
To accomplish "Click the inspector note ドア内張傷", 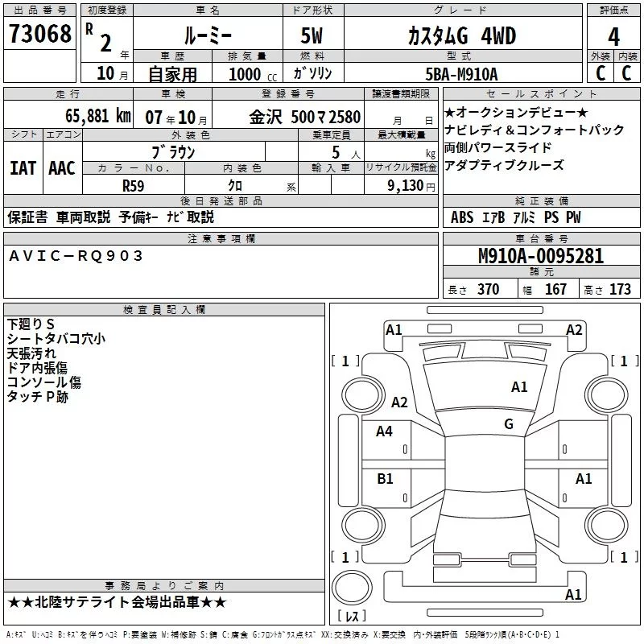I will (x=37, y=368).
